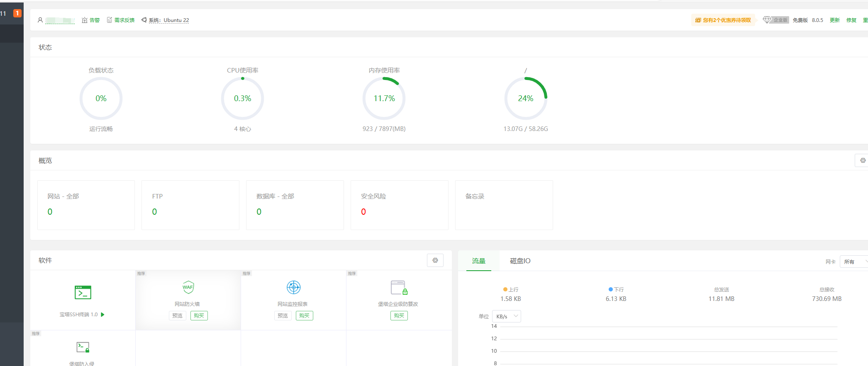Click the version number 8.0.5
Viewport: 868px width, 366px height.
point(817,20)
